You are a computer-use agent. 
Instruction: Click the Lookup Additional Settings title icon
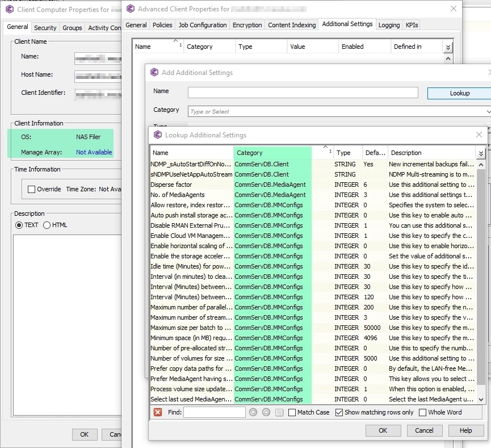click(x=158, y=135)
